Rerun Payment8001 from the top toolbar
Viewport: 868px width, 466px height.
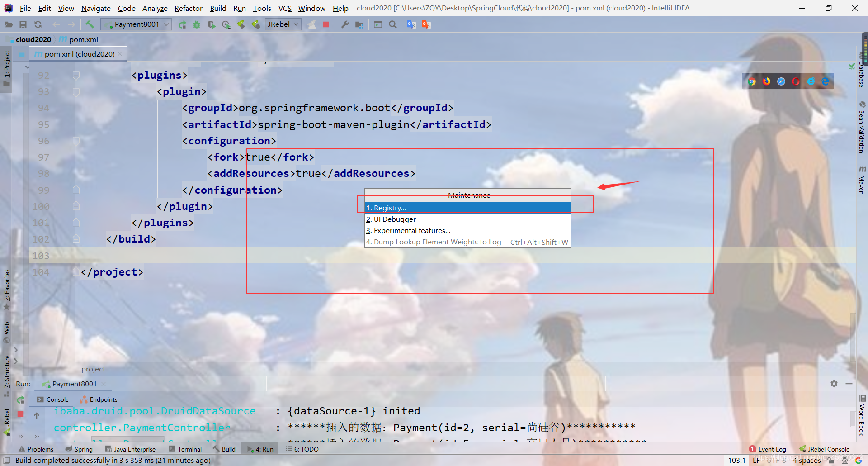(x=182, y=24)
